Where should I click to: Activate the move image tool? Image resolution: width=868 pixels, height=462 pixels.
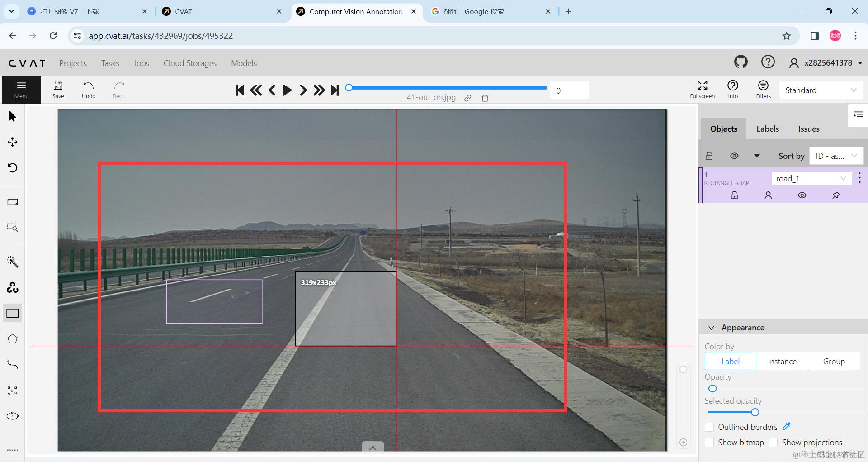pyautogui.click(x=13, y=142)
